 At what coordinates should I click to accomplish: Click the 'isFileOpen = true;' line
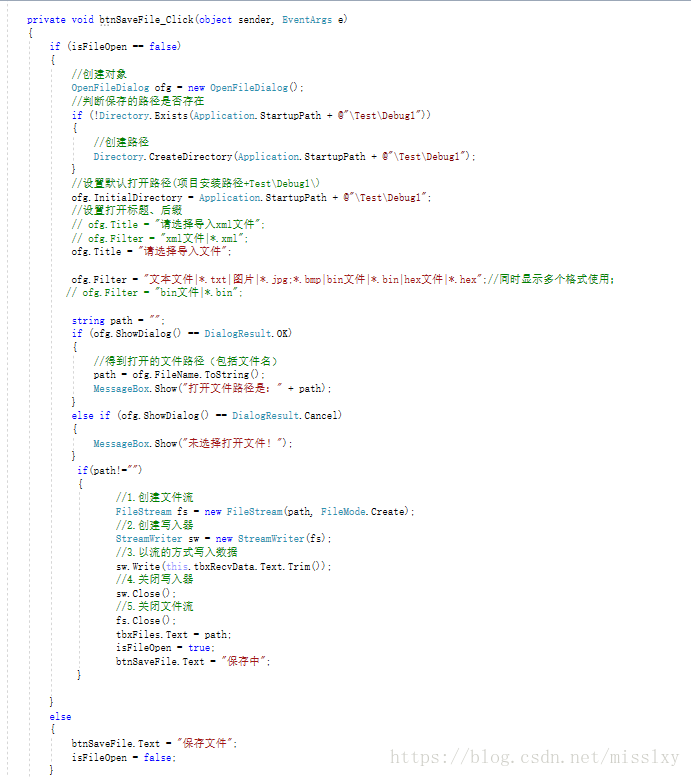(165, 647)
